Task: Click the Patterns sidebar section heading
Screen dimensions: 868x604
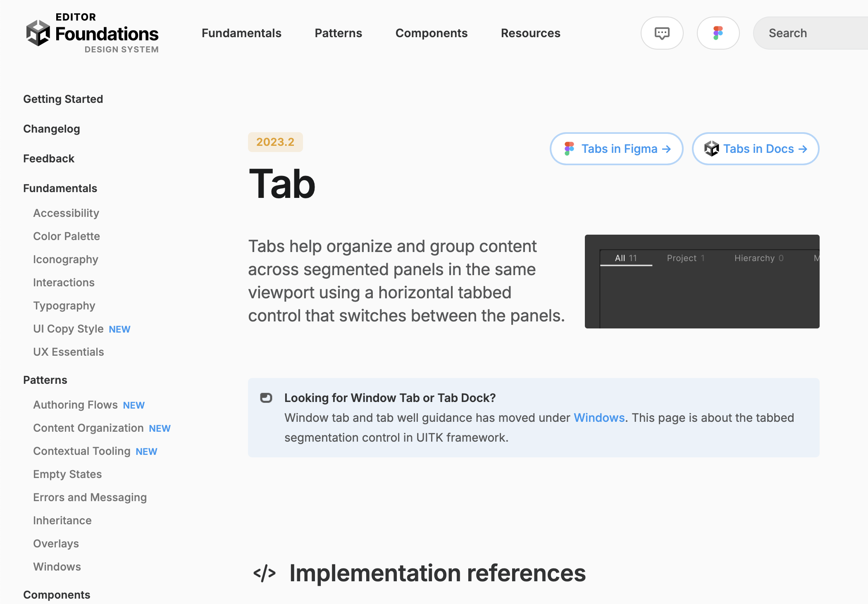Action: click(x=45, y=380)
